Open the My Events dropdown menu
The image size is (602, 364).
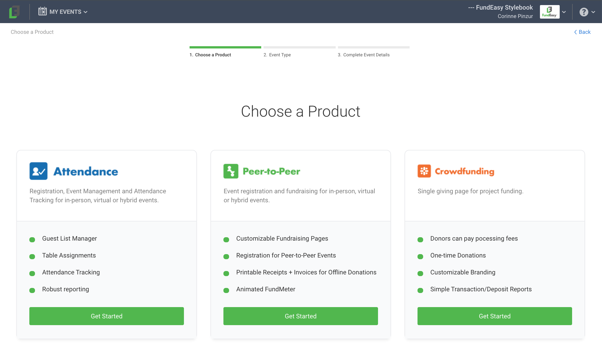68,12
